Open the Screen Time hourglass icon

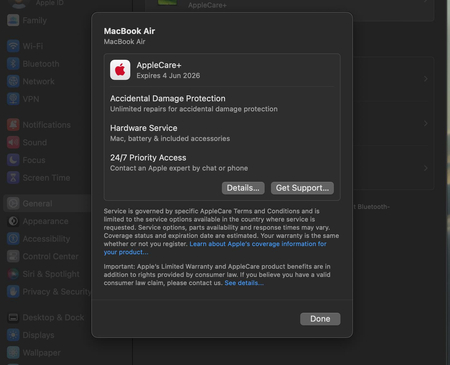(x=13, y=178)
